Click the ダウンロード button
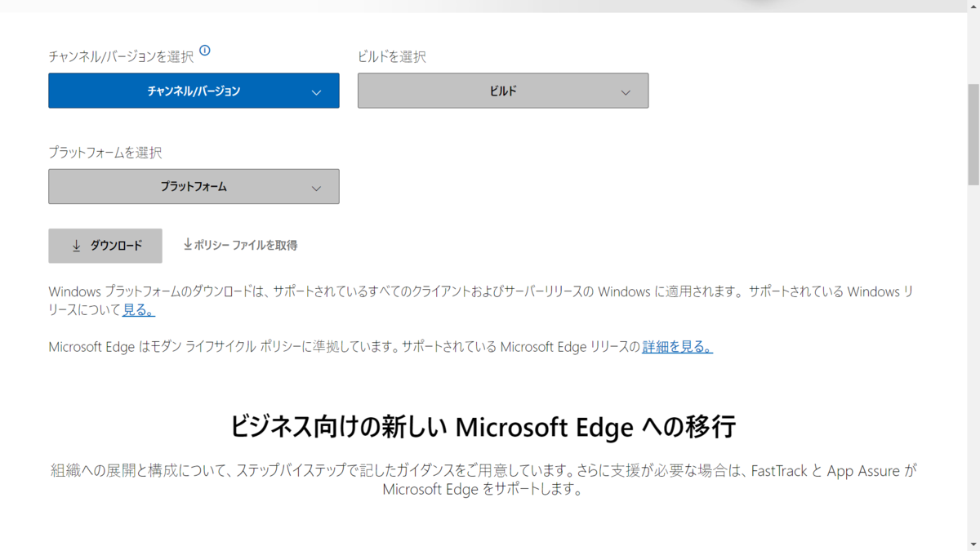The width and height of the screenshot is (980, 551). pyautogui.click(x=105, y=246)
